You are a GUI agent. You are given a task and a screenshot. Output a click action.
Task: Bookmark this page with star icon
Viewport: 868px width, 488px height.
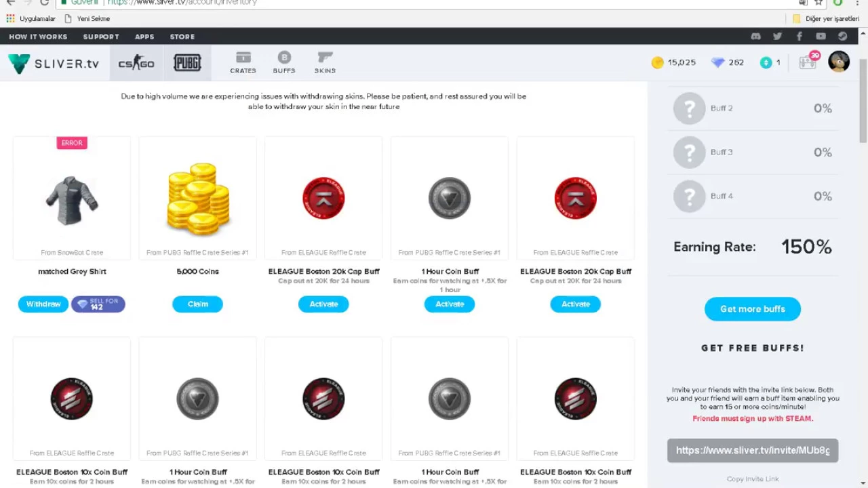(818, 3)
